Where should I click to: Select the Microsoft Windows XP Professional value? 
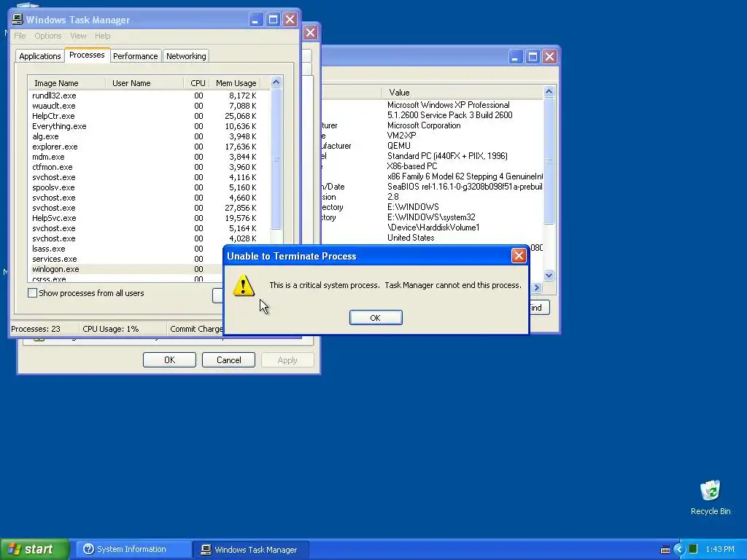pos(449,105)
